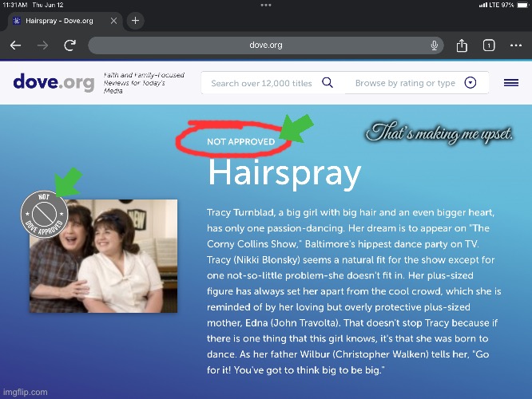This screenshot has width=532, height=399.
Task: Click the forward navigation arrow
Action: click(x=43, y=45)
